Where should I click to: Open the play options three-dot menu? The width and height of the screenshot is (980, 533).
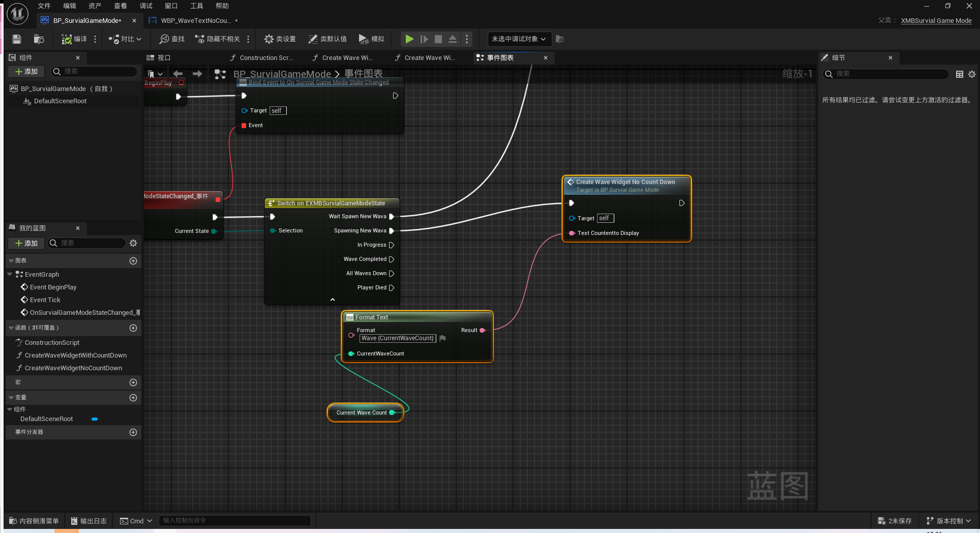[x=467, y=39]
